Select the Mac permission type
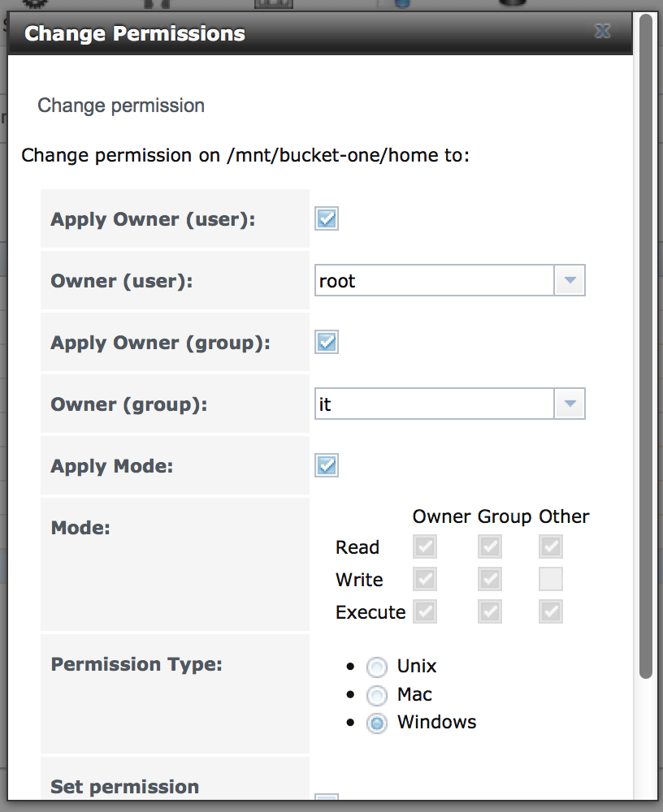Screen dimensions: 663x812 coord(376,695)
